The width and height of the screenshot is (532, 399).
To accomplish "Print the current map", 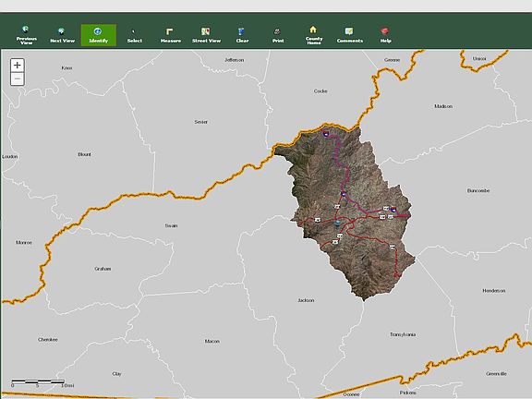I will pyautogui.click(x=278, y=35).
